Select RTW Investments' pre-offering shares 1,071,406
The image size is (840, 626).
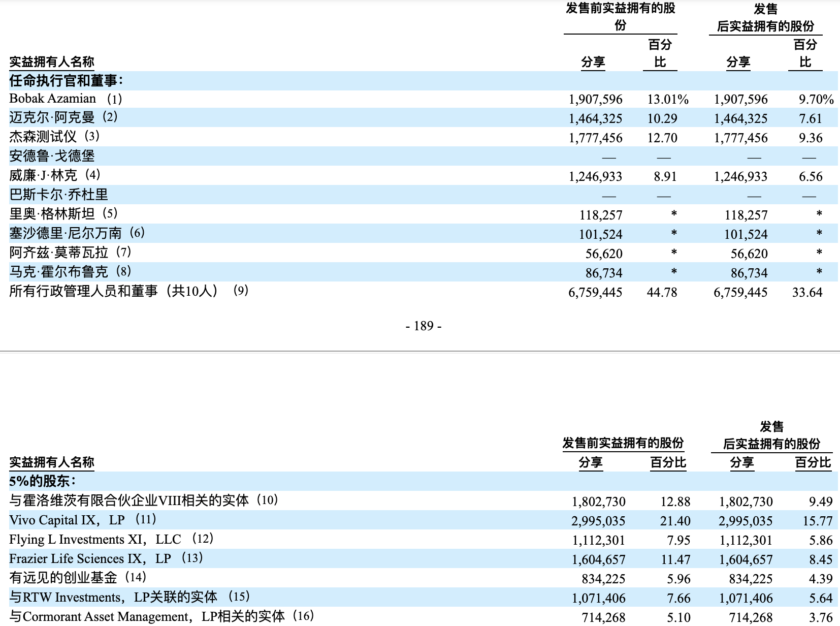pyautogui.click(x=599, y=599)
